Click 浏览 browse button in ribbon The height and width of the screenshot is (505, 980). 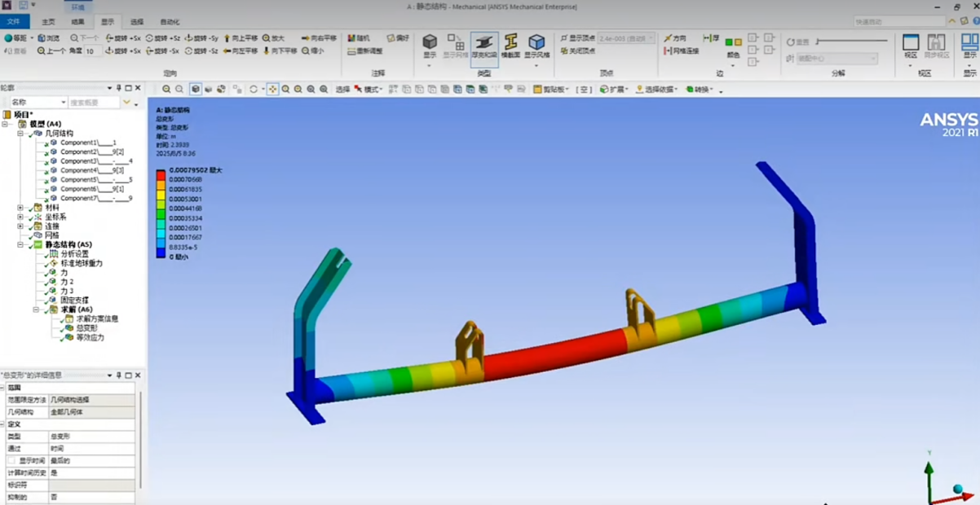tap(47, 38)
